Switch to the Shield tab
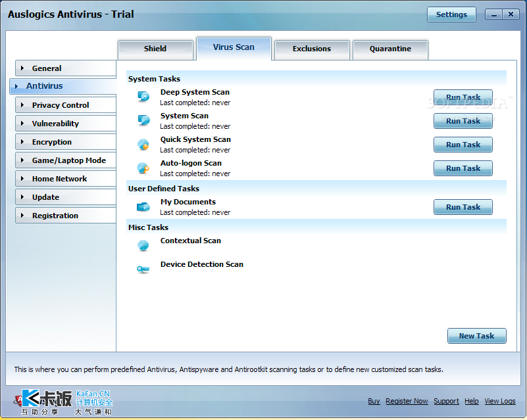The image size is (527, 420). click(x=155, y=49)
